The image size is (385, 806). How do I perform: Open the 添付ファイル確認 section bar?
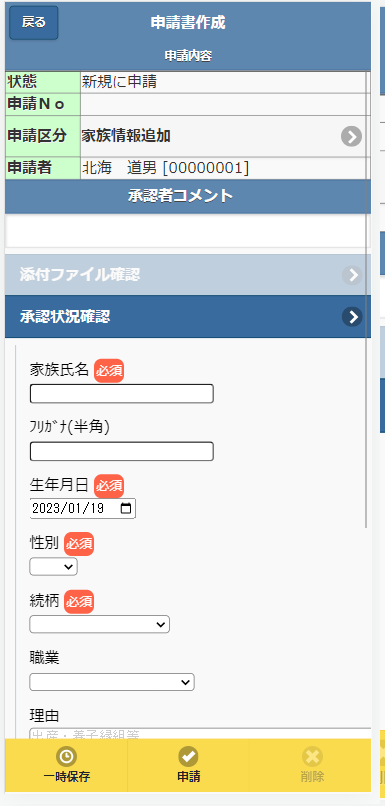[x=188, y=275]
